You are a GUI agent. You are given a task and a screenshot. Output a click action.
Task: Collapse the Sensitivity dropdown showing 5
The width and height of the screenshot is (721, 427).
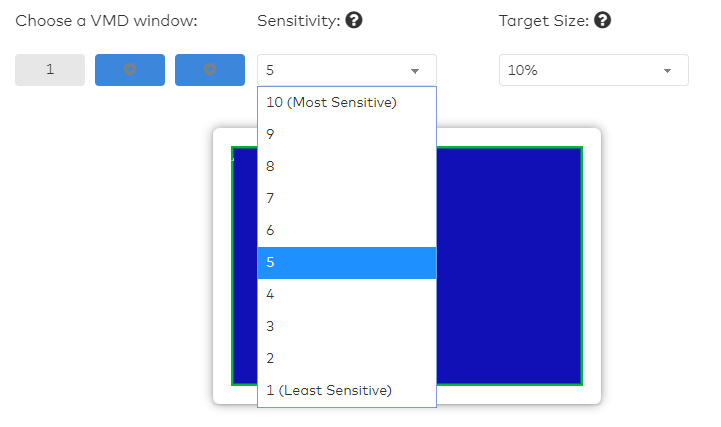coord(346,71)
